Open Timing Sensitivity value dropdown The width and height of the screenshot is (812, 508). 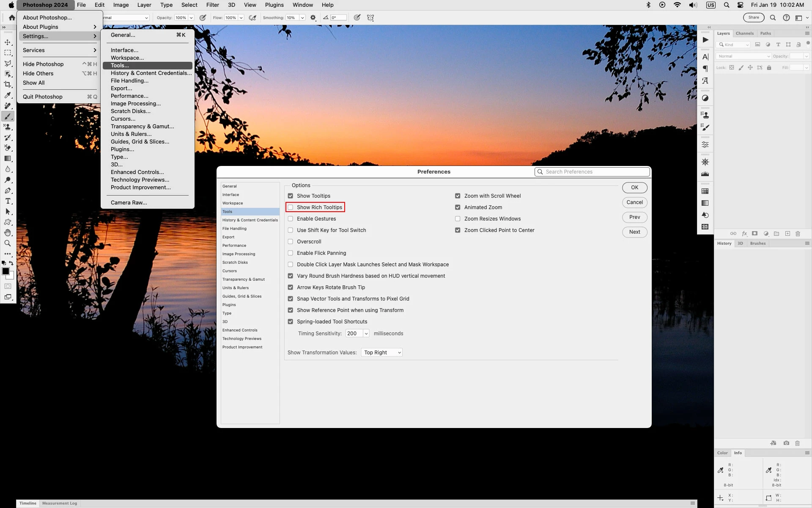tap(366, 334)
